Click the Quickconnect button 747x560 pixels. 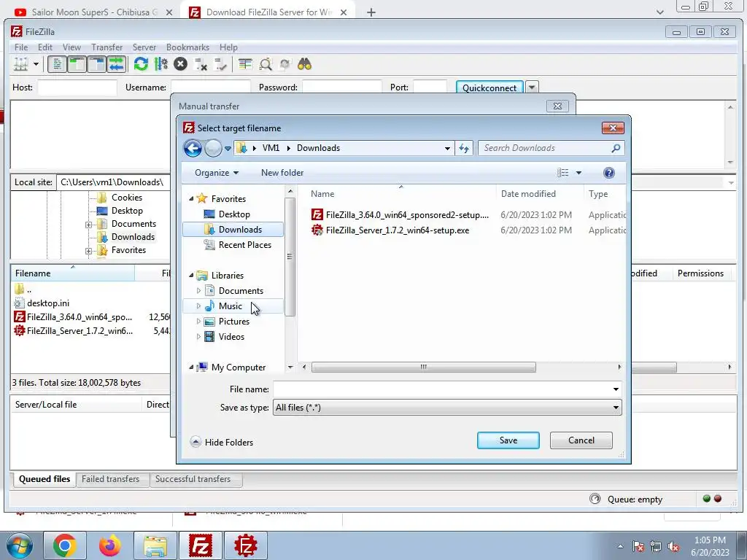click(489, 87)
